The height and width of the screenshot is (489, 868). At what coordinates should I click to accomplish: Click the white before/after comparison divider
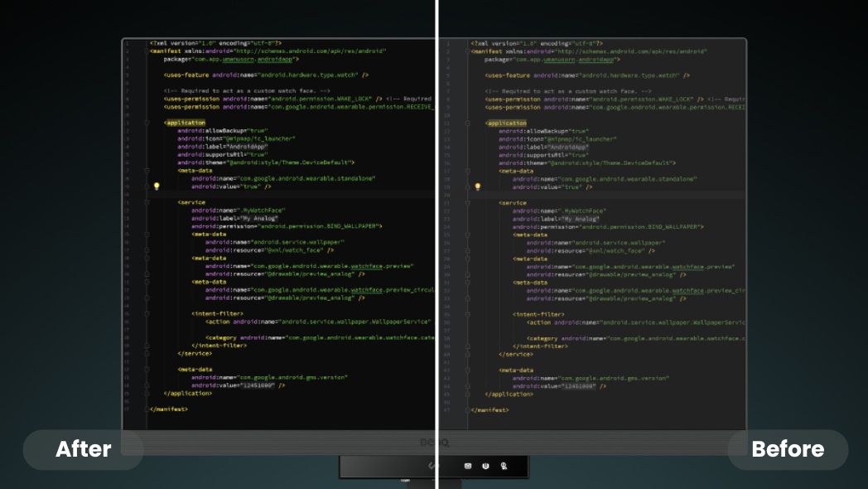click(436, 249)
